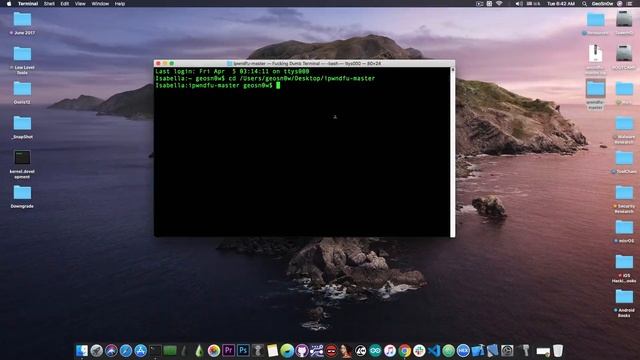Launch Adobe Premiere Pro from Dock

pyautogui.click(x=228, y=351)
